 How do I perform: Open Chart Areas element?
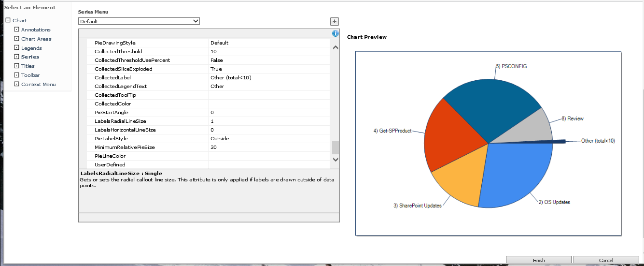pos(36,39)
